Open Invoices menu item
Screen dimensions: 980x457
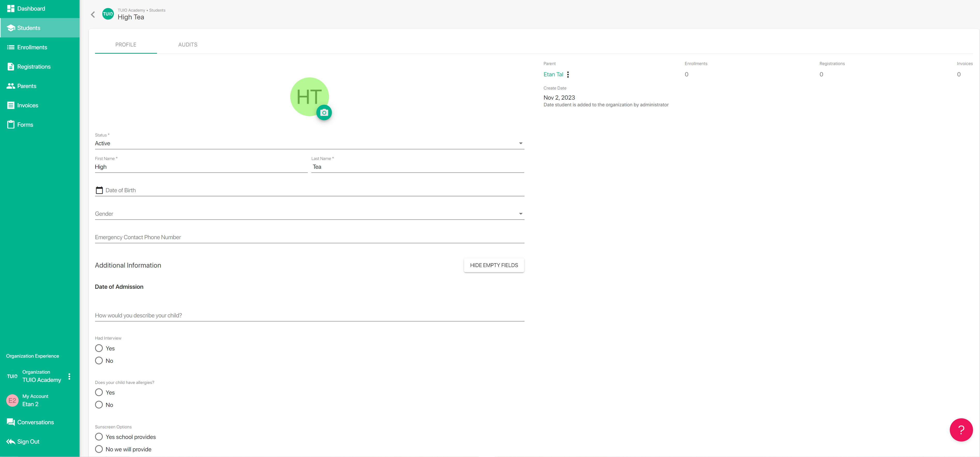tap(40, 105)
